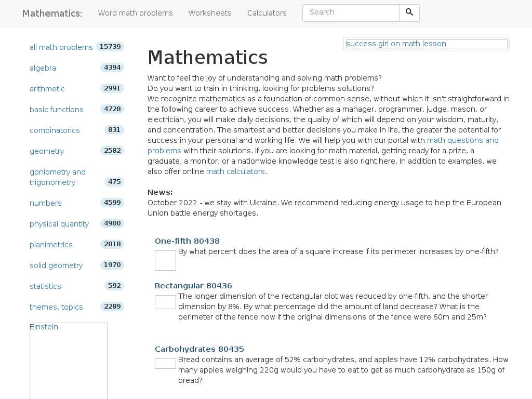Image resolution: width=532 pixels, height=399 pixels.
Task: Open the solid geometry category
Action: click(56, 265)
